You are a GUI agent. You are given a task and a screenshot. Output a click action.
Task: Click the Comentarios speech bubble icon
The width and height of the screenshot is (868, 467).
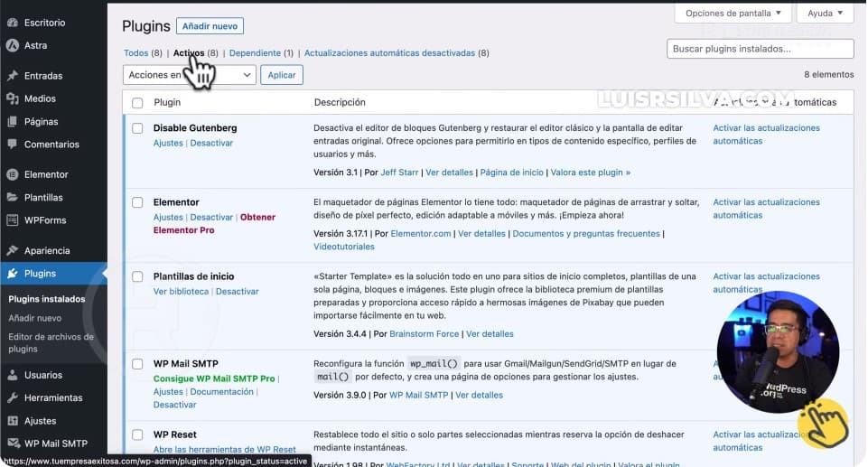[12, 145]
